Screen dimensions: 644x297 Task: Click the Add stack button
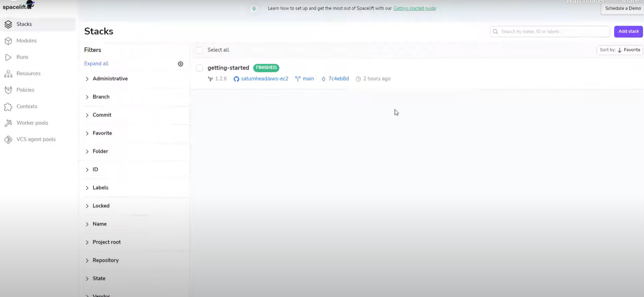click(629, 32)
